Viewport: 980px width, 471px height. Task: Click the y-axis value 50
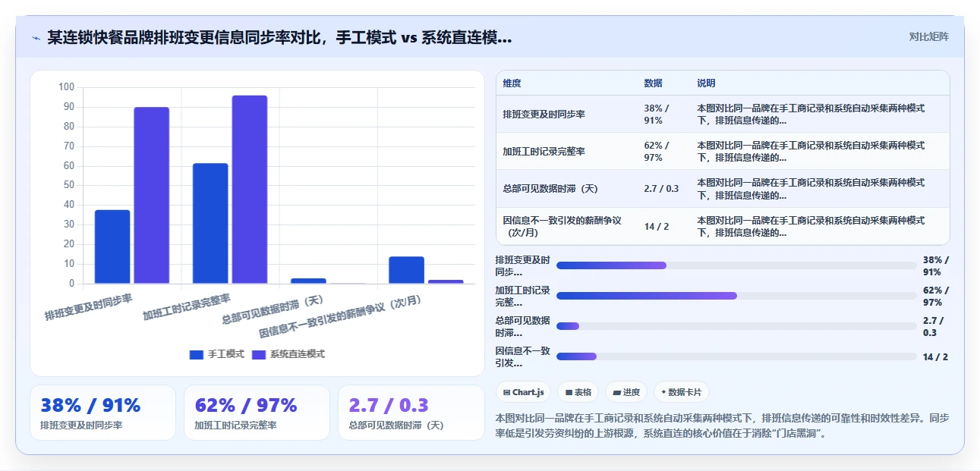click(69, 185)
